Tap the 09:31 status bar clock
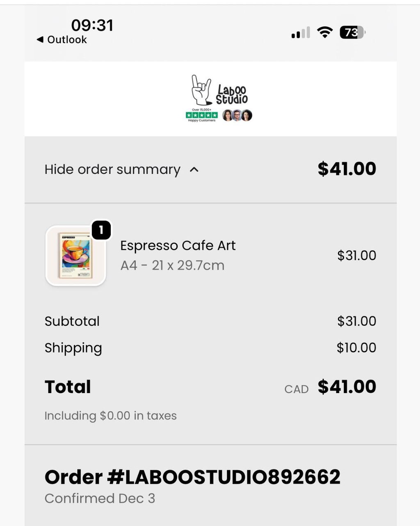The image size is (420, 526). click(92, 25)
